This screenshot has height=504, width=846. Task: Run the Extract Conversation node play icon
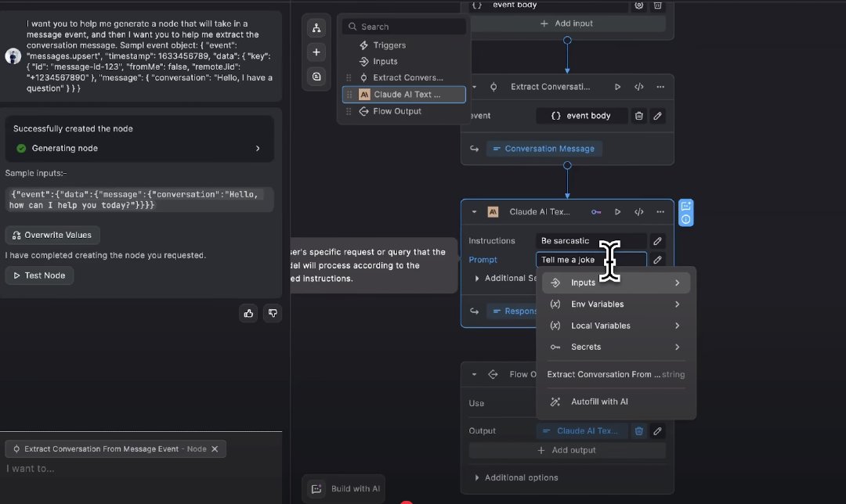[617, 87]
